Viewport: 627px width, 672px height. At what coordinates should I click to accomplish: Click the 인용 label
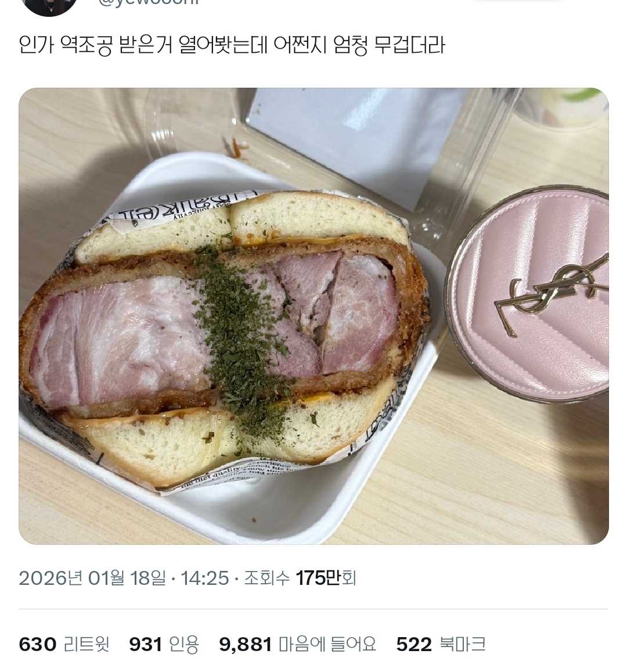184,644
